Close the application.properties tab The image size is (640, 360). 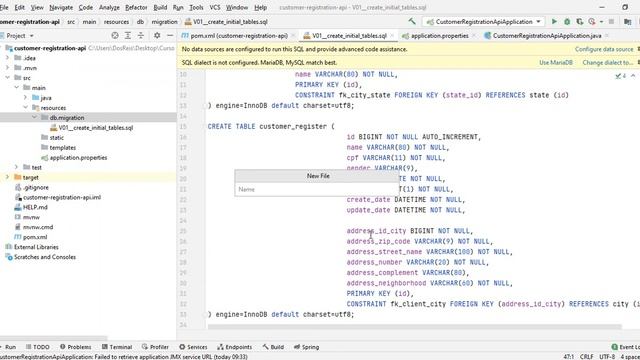click(x=474, y=36)
